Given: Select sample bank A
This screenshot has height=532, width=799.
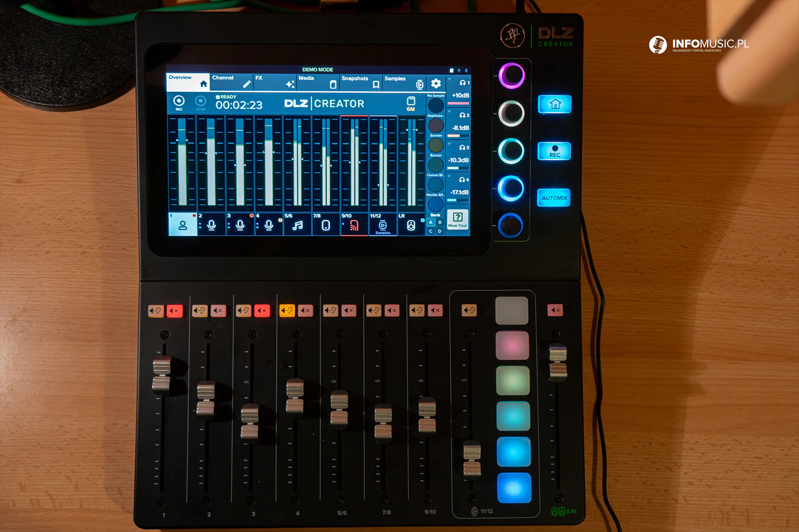Looking at the screenshot, I should pyautogui.click(x=431, y=222).
